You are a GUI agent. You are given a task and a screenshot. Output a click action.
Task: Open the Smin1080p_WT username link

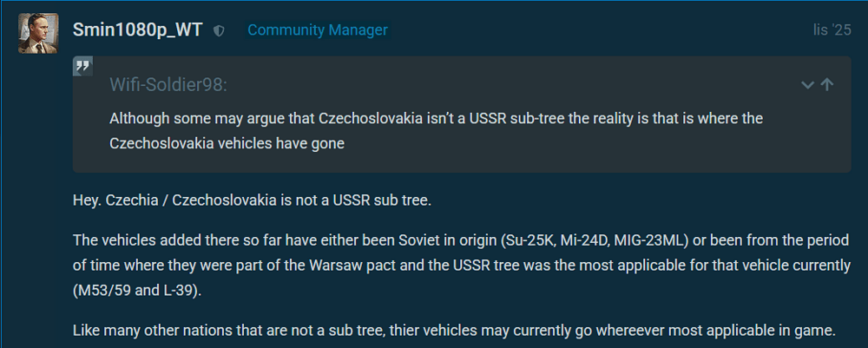click(x=138, y=30)
